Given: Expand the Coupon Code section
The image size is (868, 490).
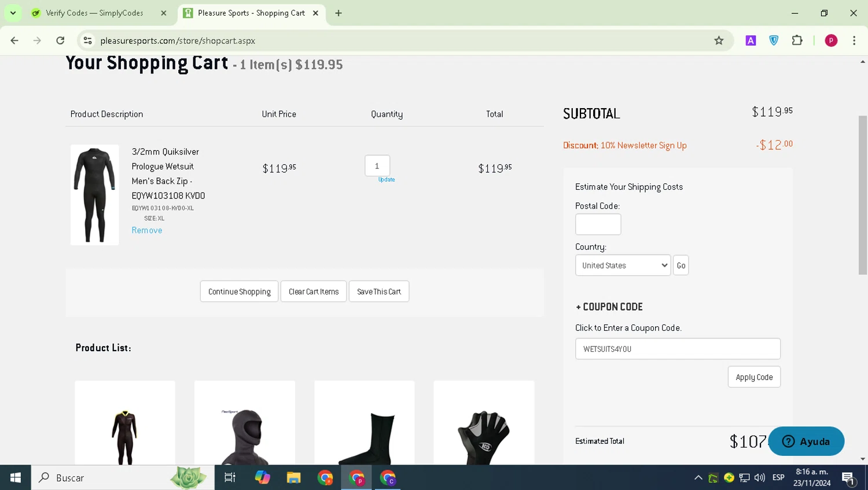Looking at the screenshot, I should pyautogui.click(x=609, y=307).
